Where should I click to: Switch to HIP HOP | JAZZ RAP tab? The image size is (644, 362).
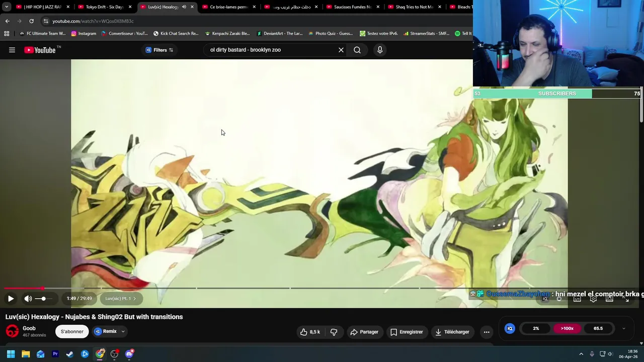coord(42,7)
